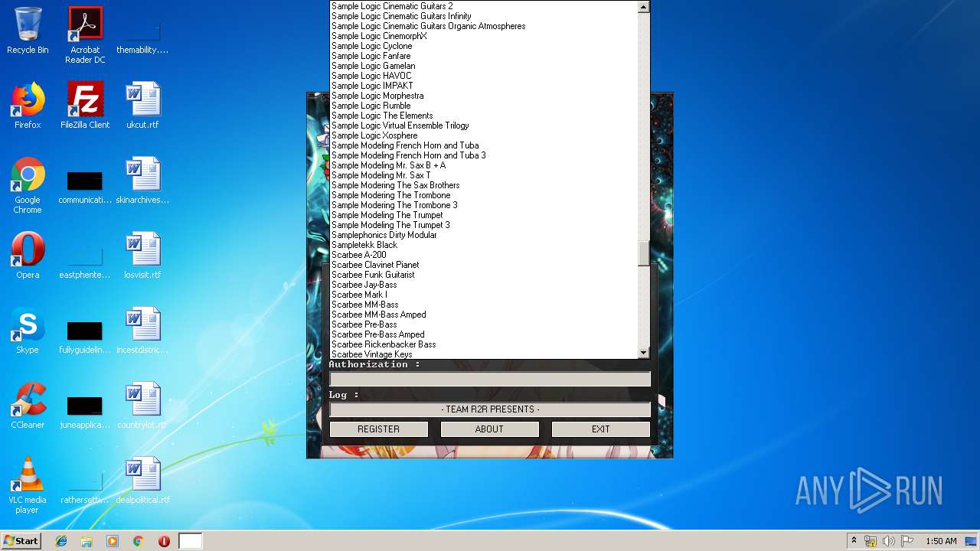Image resolution: width=980 pixels, height=551 pixels.
Task: Launch Opera from the desktop
Action: [x=28, y=256]
